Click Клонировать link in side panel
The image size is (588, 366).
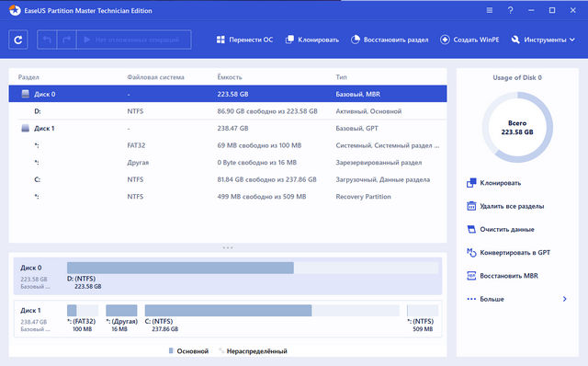(500, 183)
